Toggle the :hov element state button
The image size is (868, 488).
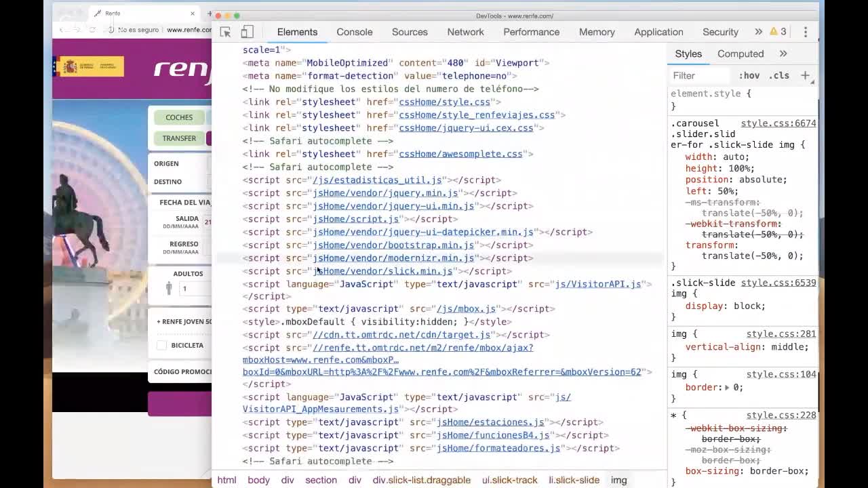pyautogui.click(x=749, y=76)
